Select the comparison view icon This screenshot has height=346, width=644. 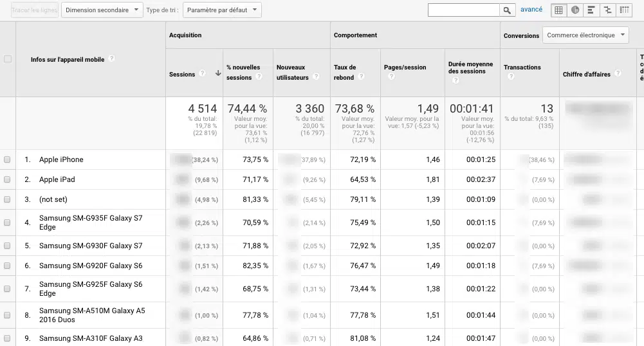607,10
